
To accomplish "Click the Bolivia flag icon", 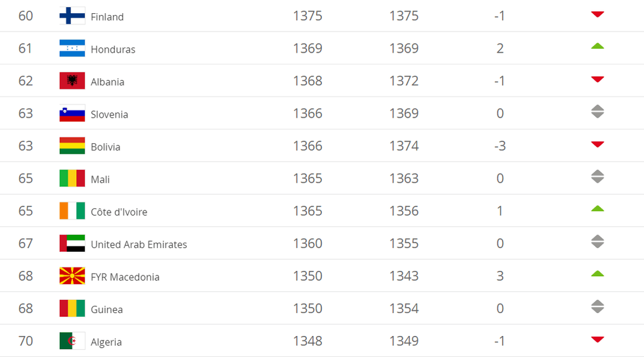I will (x=72, y=146).
